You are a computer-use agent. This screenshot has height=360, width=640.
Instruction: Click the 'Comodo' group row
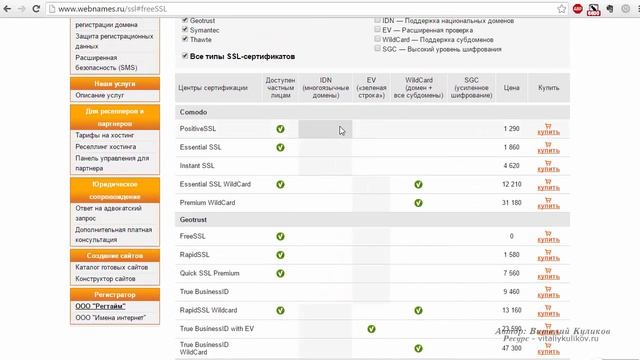click(373, 112)
